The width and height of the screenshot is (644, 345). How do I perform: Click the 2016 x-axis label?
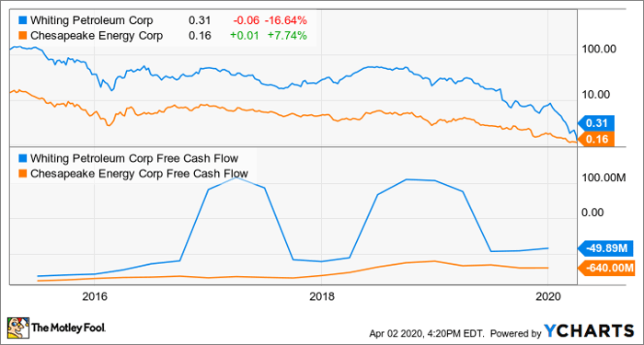pyautogui.click(x=95, y=297)
